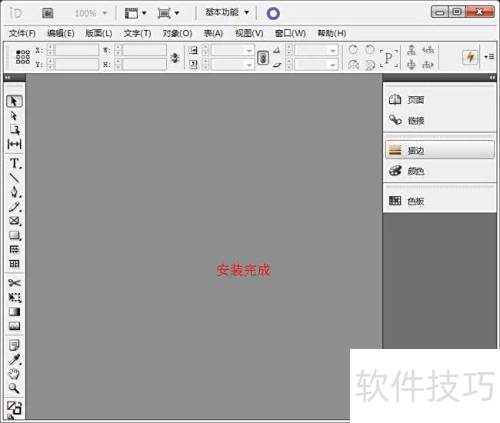Toggle the reference point locator grid

[x=23, y=57]
